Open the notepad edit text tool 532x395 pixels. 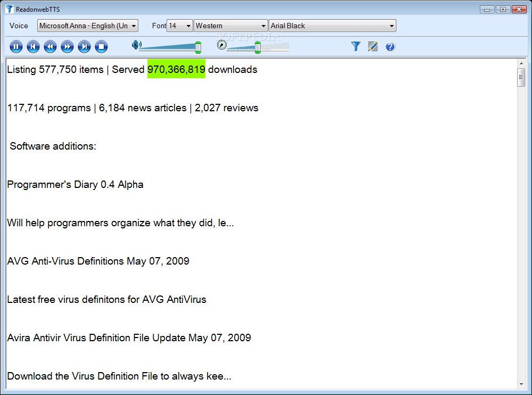[373, 46]
